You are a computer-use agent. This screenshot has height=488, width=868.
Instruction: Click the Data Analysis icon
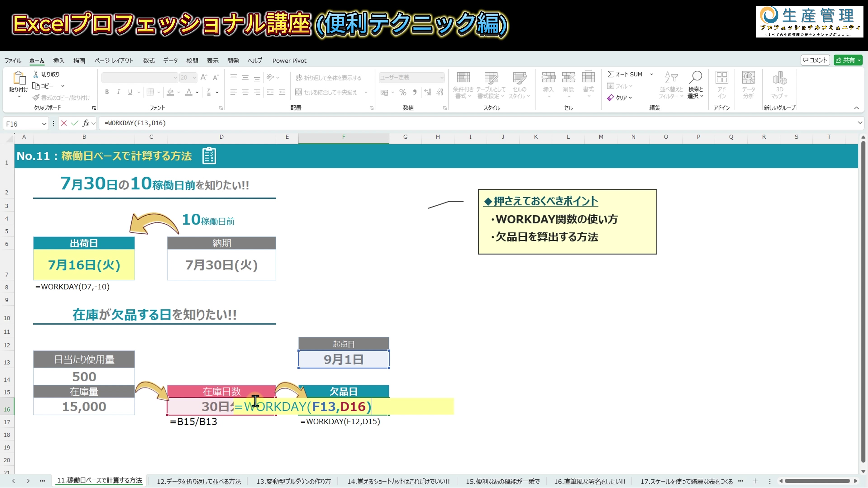click(x=748, y=77)
